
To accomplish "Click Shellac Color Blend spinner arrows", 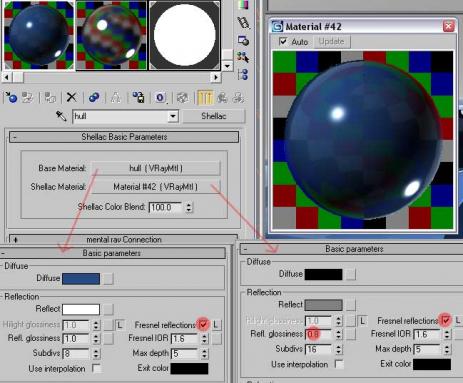I will [189, 207].
